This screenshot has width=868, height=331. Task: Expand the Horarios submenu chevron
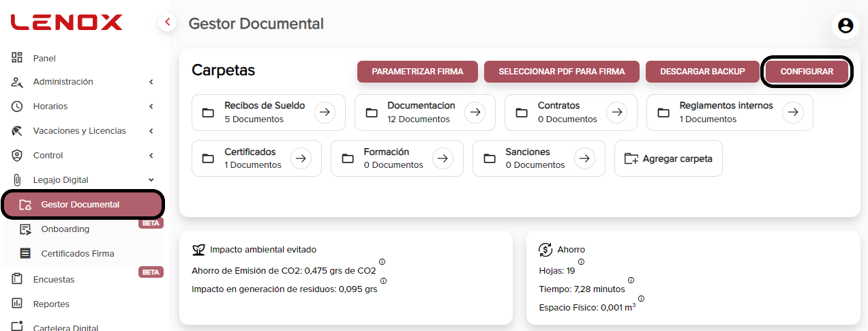point(151,106)
